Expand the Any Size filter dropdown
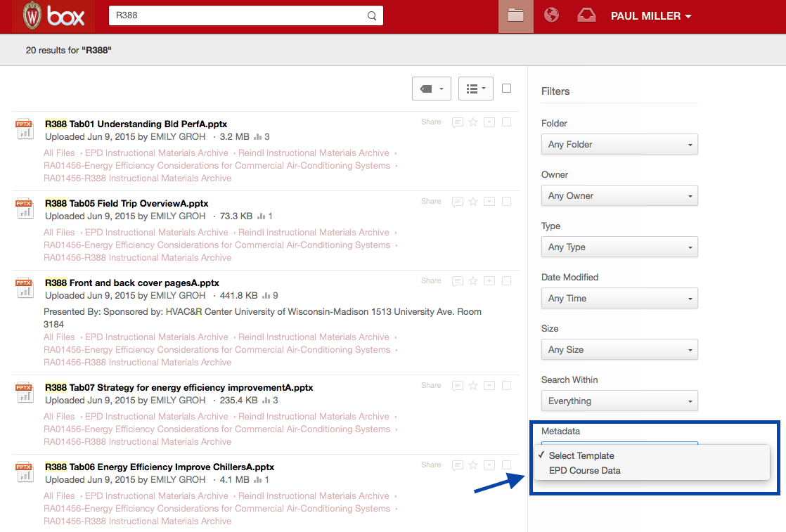Screen dimensions: 786x532 (x=619, y=350)
